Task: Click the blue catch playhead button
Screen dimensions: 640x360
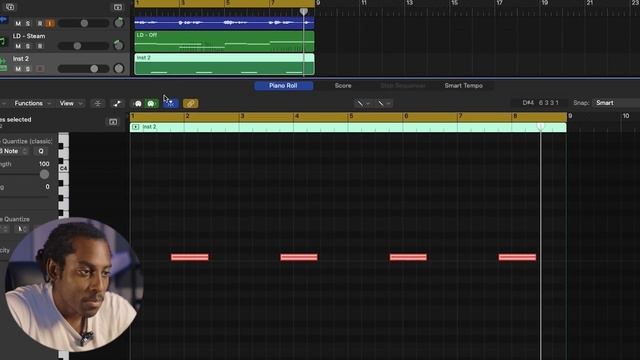Action: pyautogui.click(x=171, y=104)
